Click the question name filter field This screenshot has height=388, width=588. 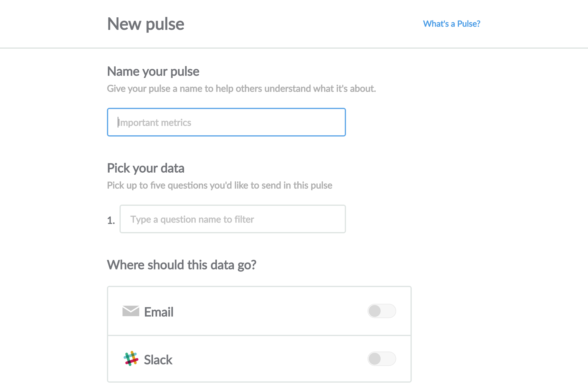232,219
